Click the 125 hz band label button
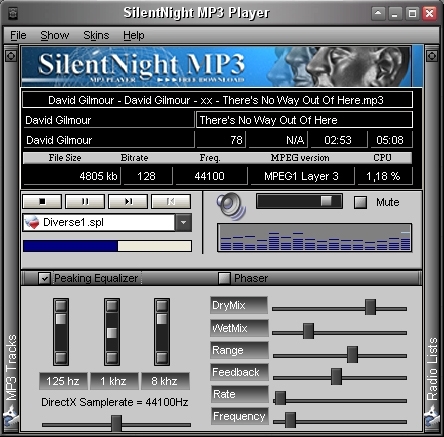This screenshot has width=444, height=437. click(x=63, y=381)
